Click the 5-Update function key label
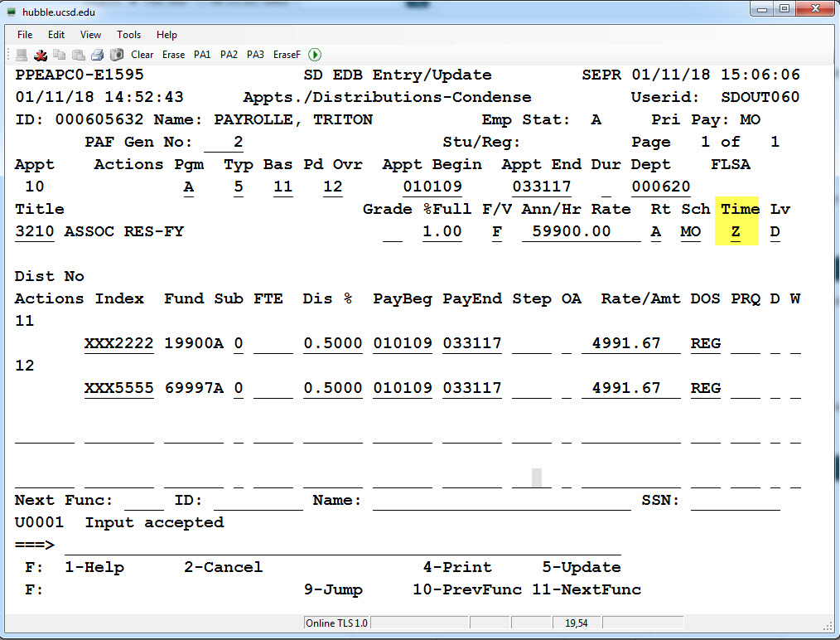 coord(582,568)
